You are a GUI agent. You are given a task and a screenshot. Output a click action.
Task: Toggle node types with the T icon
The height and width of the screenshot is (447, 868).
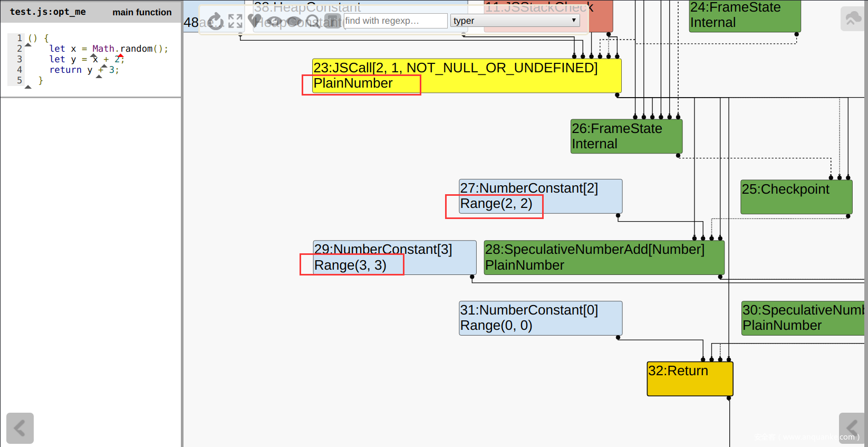(x=332, y=21)
